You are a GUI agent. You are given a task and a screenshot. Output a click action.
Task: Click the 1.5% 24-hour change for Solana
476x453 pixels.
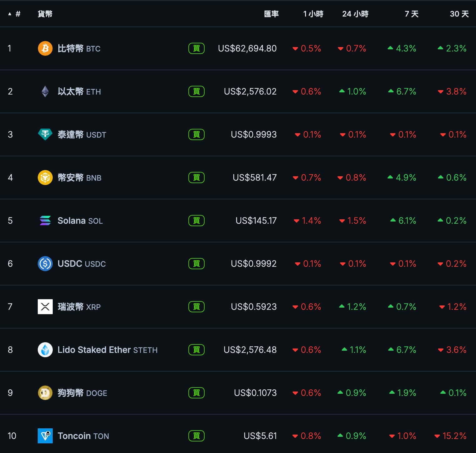point(353,221)
